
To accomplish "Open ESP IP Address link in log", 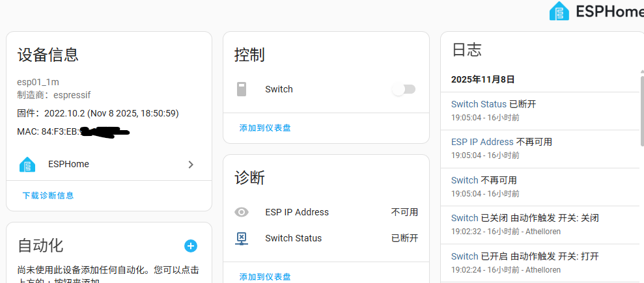I will click(482, 142).
